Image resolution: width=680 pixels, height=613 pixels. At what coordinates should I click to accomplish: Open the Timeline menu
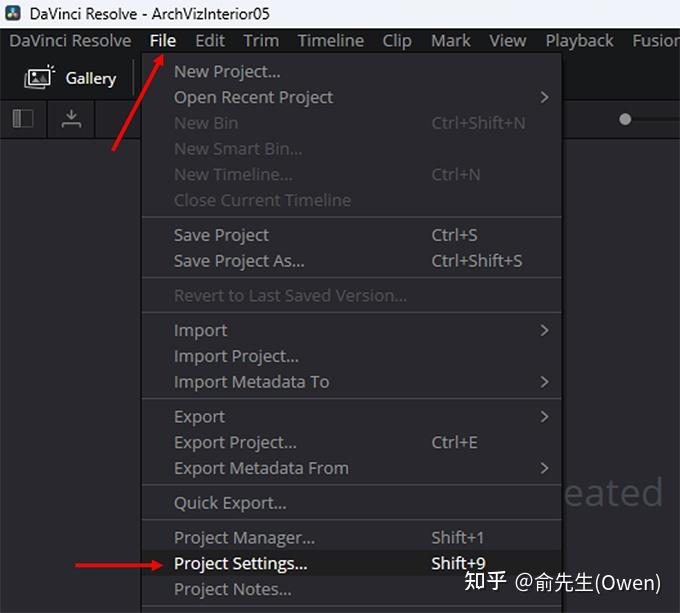point(330,40)
